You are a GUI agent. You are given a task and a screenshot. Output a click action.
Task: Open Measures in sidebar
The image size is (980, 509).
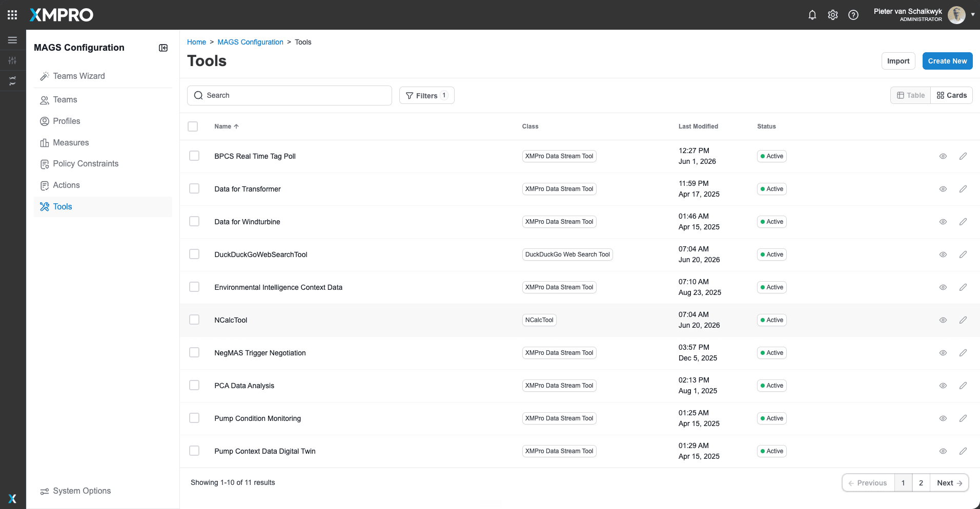103,143
